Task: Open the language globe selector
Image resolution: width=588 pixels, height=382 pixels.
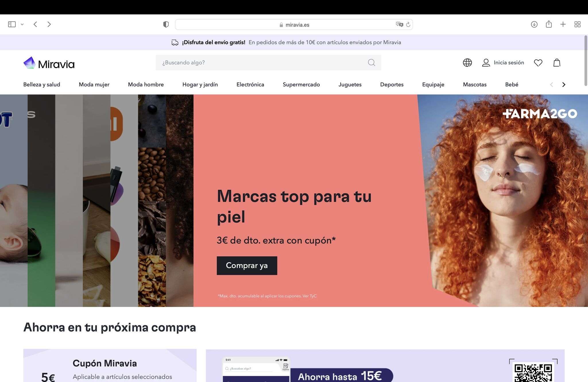Action: [467, 63]
